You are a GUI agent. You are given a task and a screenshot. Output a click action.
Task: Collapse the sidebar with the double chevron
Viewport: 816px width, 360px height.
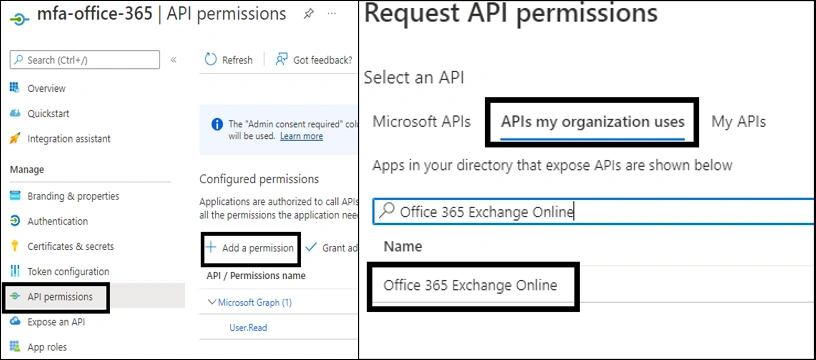174,60
